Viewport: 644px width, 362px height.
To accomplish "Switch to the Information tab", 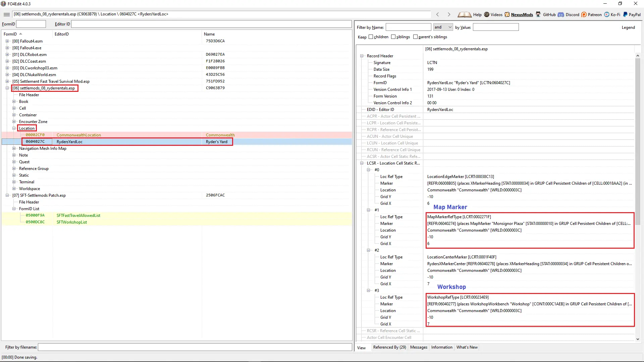I will tap(442, 347).
